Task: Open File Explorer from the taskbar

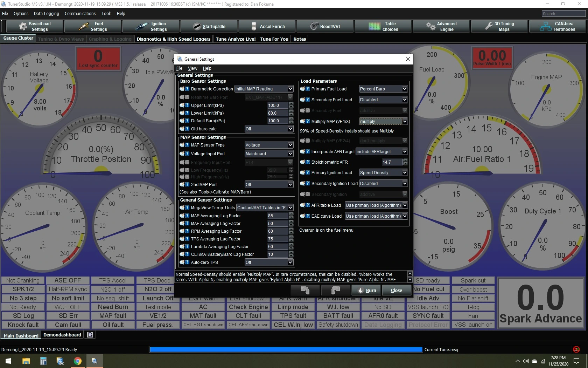Action: 26,361
